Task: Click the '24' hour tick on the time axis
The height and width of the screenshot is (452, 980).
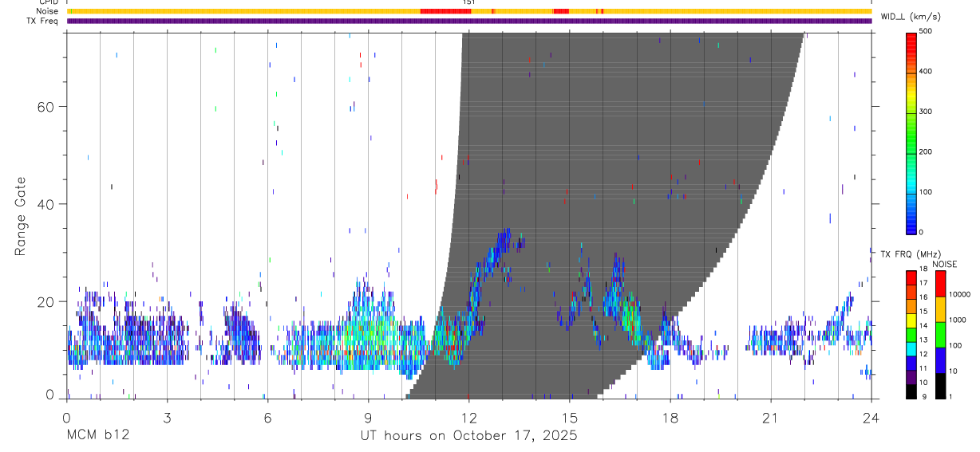Action: (871, 417)
